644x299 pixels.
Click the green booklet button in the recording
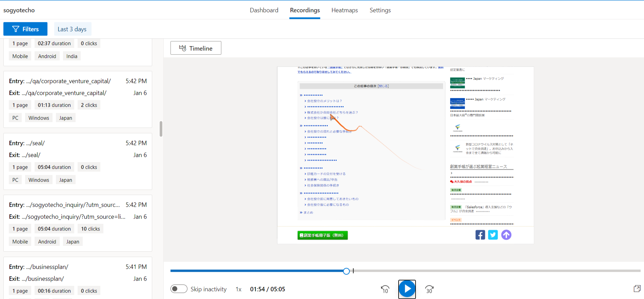[x=322, y=235]
